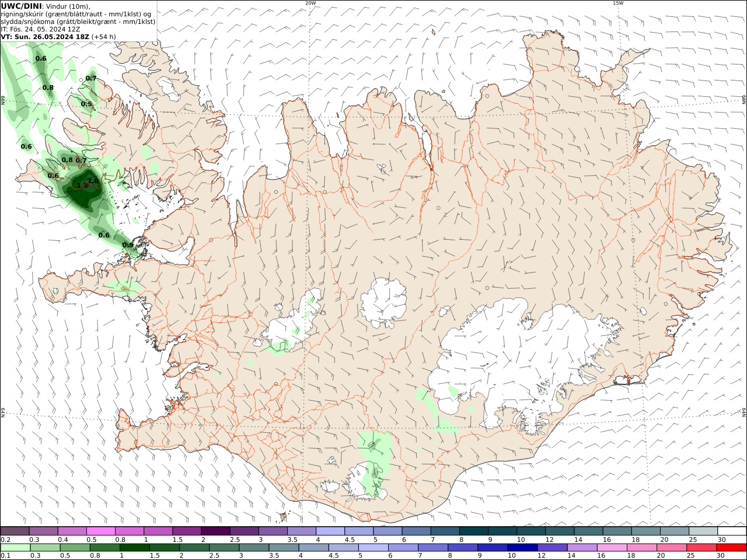Click the rain legend swatch between 0.3 and 0.5
Image resolution: width=747 pixels, height=560 pixels.
(45, 548)
